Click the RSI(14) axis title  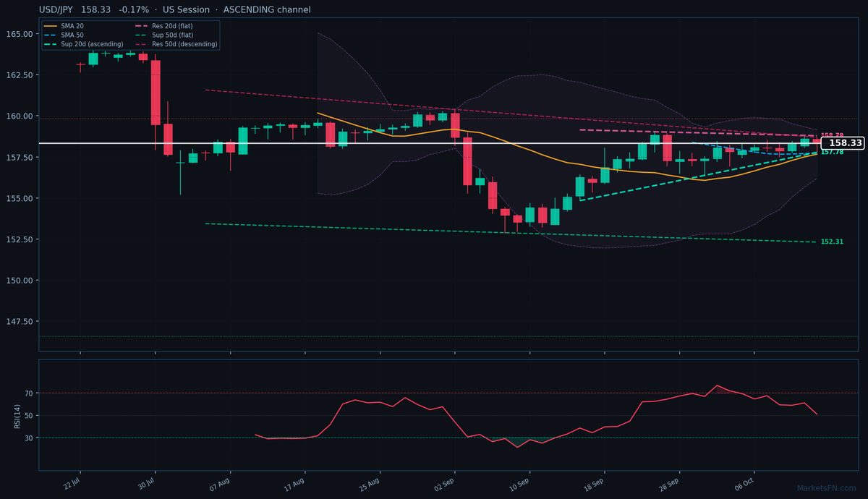coord(17,416)
